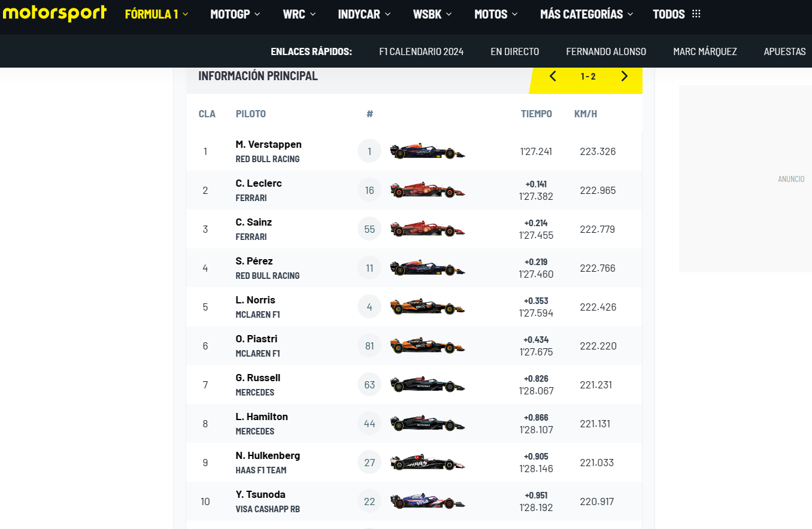Click Tsunoda's Visa Cashapp RB car image
812x529 pixels.
click(428, 501)
